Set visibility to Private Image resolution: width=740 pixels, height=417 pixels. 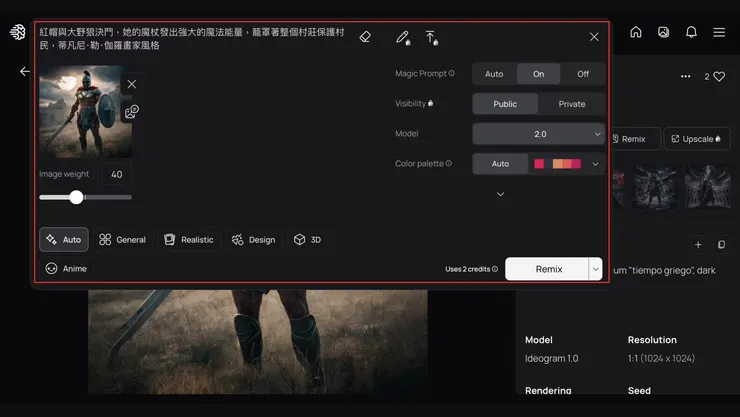click(572, 104)
